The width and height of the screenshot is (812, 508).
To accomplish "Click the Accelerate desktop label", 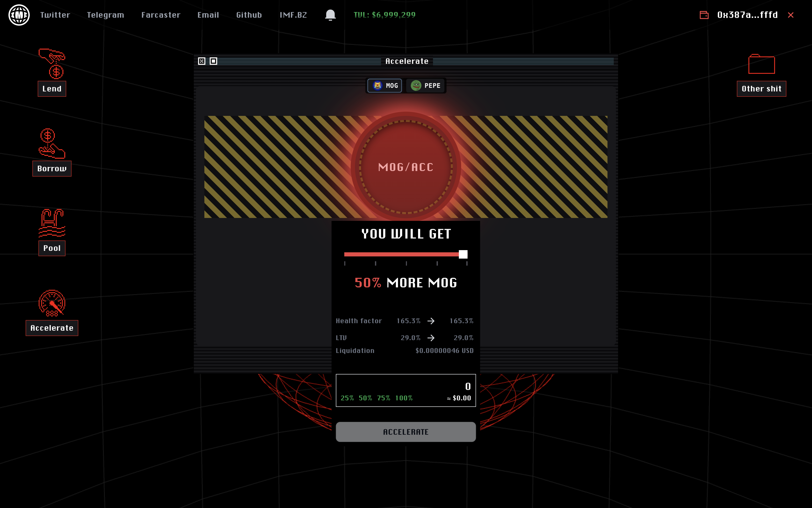I will tap(52, 328).
